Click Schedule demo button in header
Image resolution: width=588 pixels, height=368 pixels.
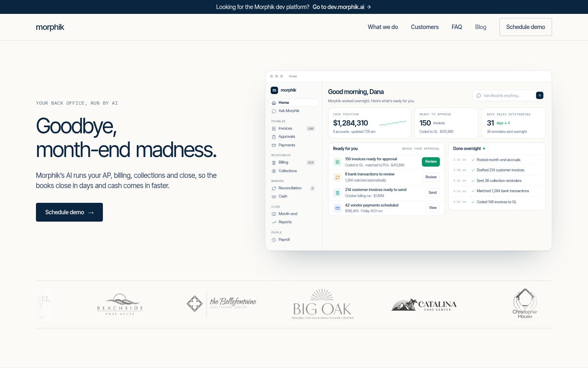(x=526, y=27)
